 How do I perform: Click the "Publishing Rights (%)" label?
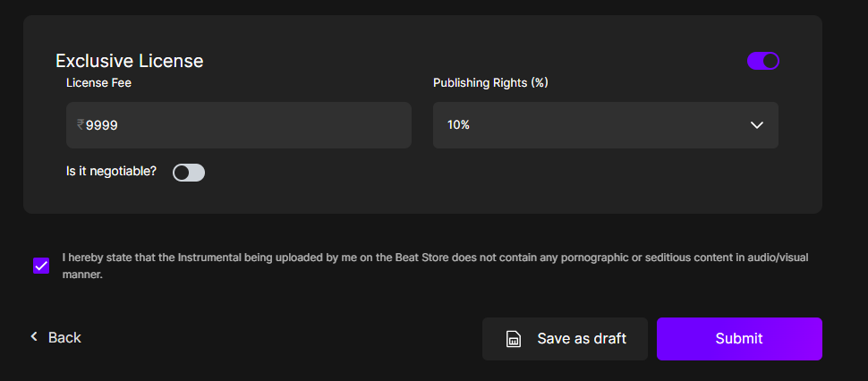(490, 83)
